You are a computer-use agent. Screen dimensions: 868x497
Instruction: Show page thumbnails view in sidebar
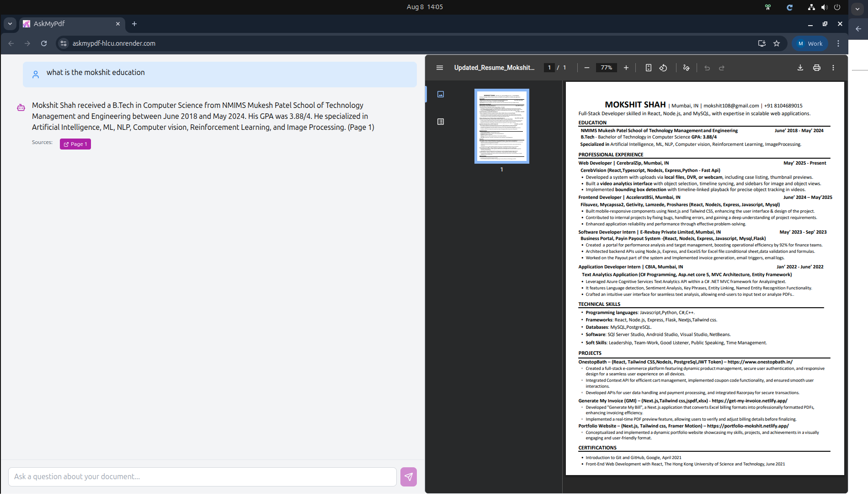[441, 94]
